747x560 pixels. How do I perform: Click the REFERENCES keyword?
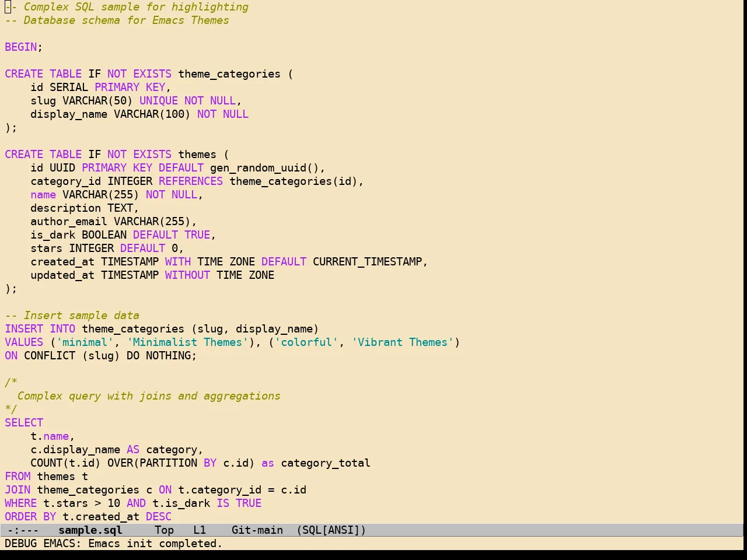(191, 181)
